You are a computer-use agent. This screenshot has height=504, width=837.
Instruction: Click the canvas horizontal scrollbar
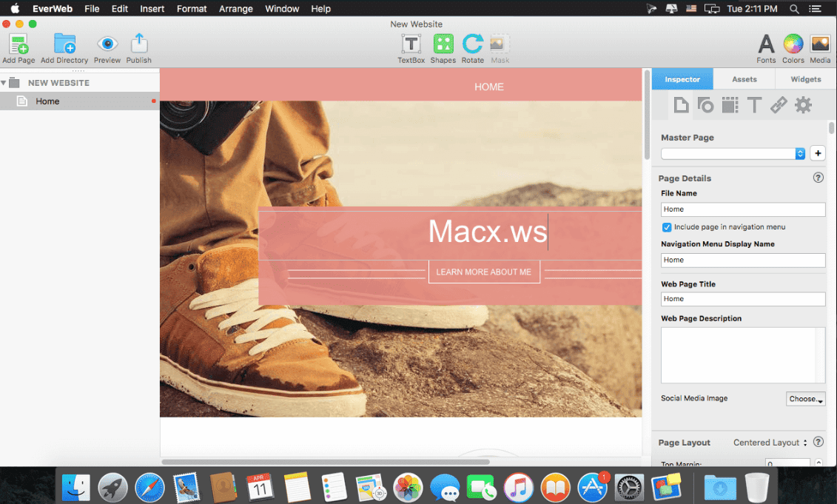[326, 462]
